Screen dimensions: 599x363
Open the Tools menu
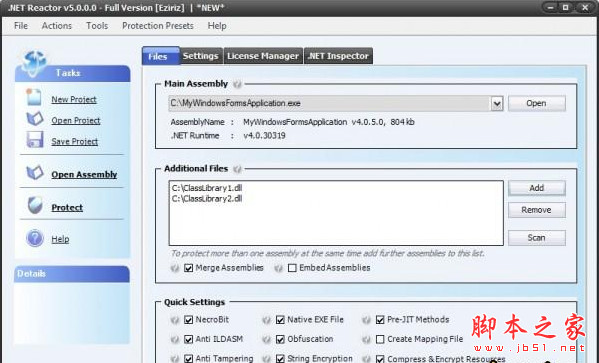(x=97, y=26)
